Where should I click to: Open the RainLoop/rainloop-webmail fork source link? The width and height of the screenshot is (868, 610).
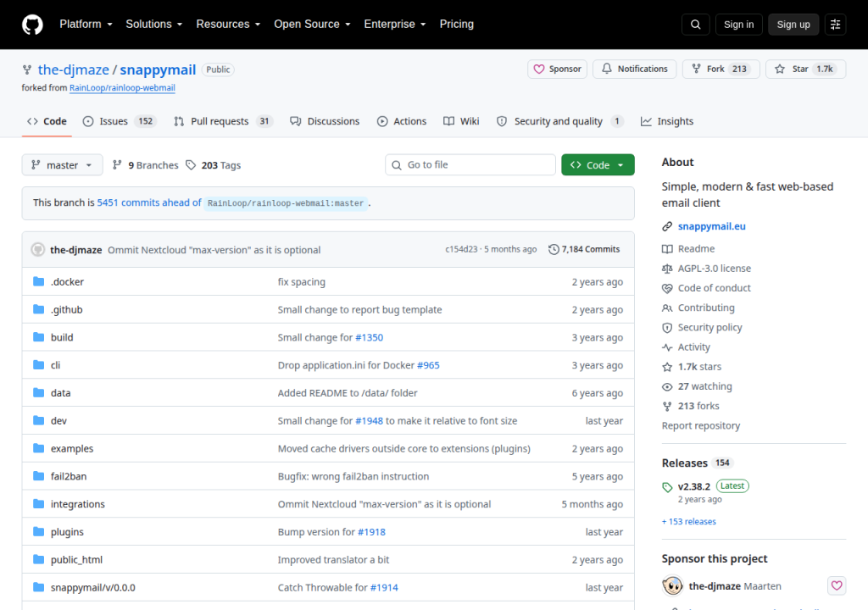(122, 88)
